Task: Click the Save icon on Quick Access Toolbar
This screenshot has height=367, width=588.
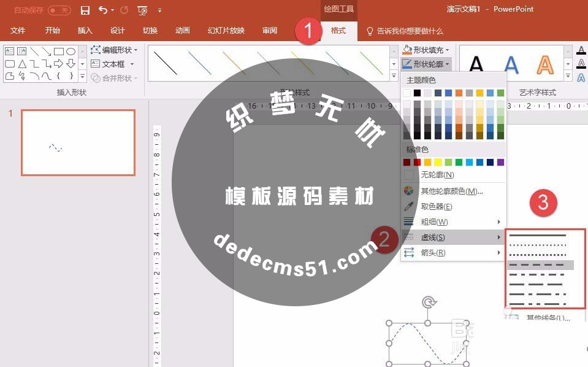Action: coord(85,9)
